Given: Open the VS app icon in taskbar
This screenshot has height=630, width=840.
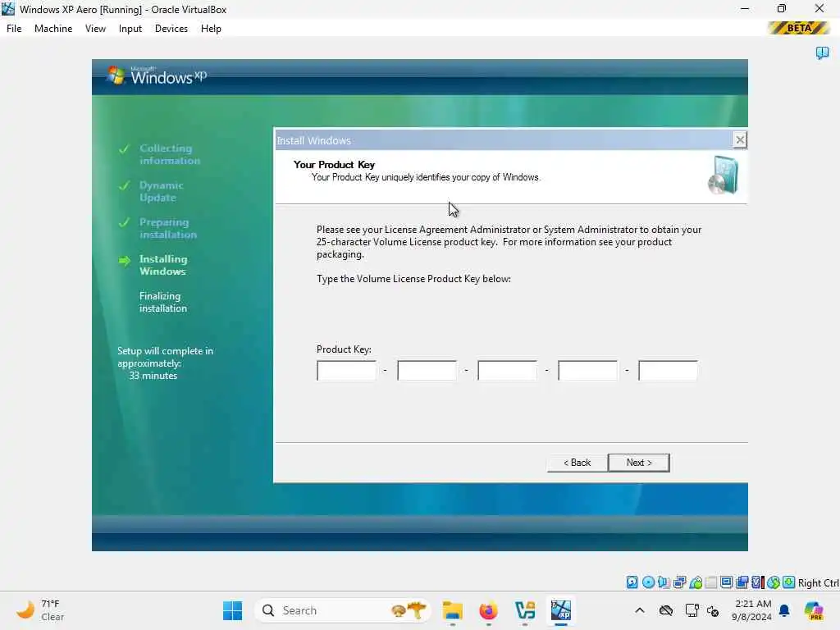Looking at the screenshot, I should pos(524,610).
